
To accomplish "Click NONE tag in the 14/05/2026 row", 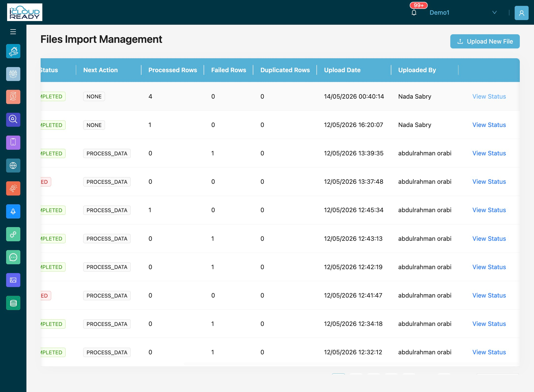I will [94, 96].
